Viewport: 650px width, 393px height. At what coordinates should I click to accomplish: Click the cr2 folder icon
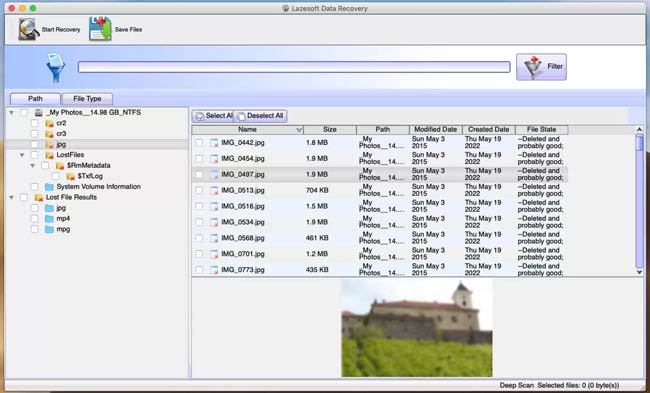click(49, 123)
